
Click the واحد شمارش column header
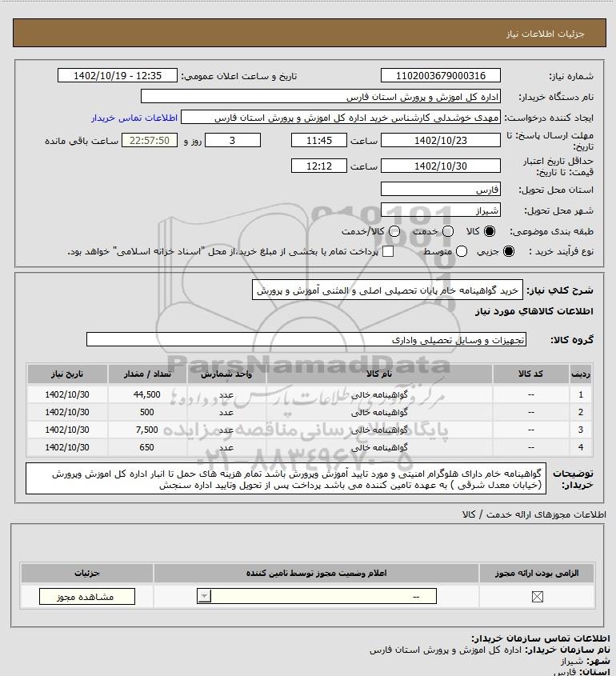tap(226, 374)
